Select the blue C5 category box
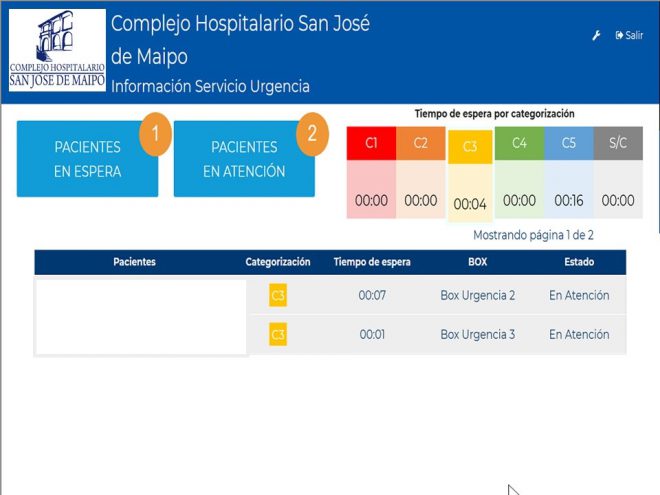660x495 pixels. (568, 144)
